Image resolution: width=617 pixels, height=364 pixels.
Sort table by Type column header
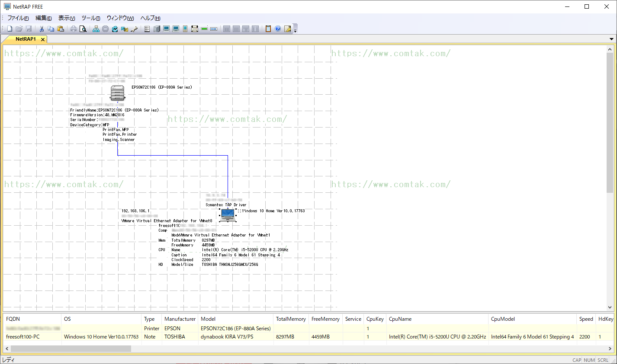(x=151, y=319)
